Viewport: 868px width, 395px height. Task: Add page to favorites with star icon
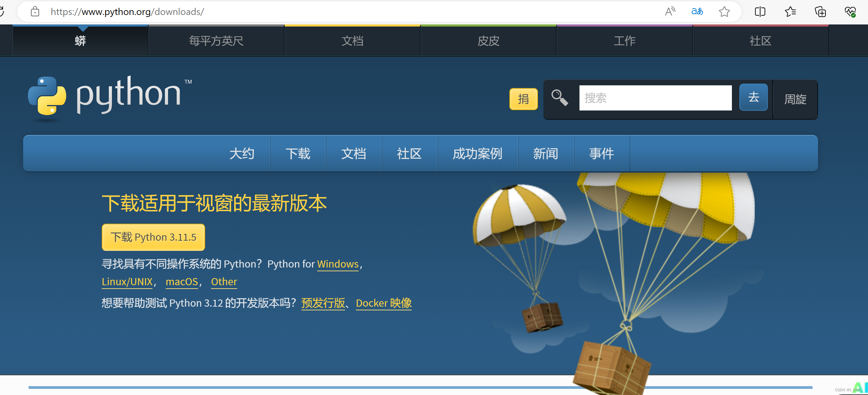coord(724,12)
